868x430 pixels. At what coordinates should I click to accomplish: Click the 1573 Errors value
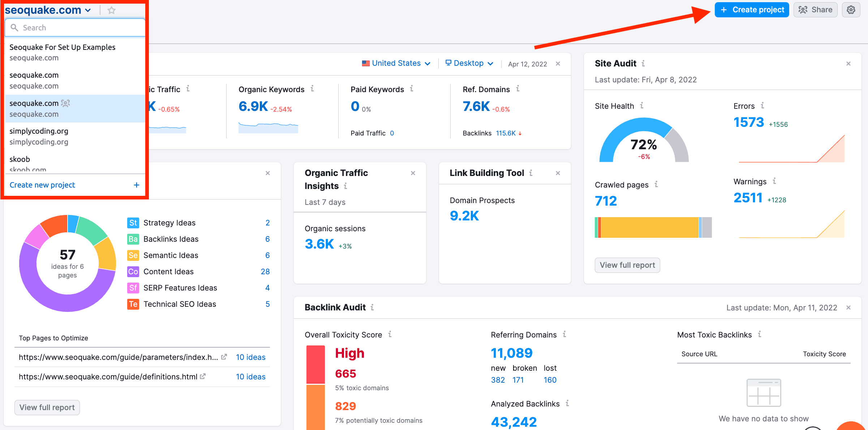pyautogui.click(x=749, y=122)
